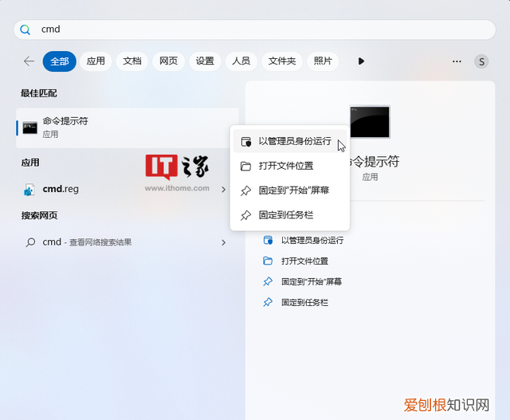
Task: Open the 命令提示符 best match result
Action: tap(127, 128)
